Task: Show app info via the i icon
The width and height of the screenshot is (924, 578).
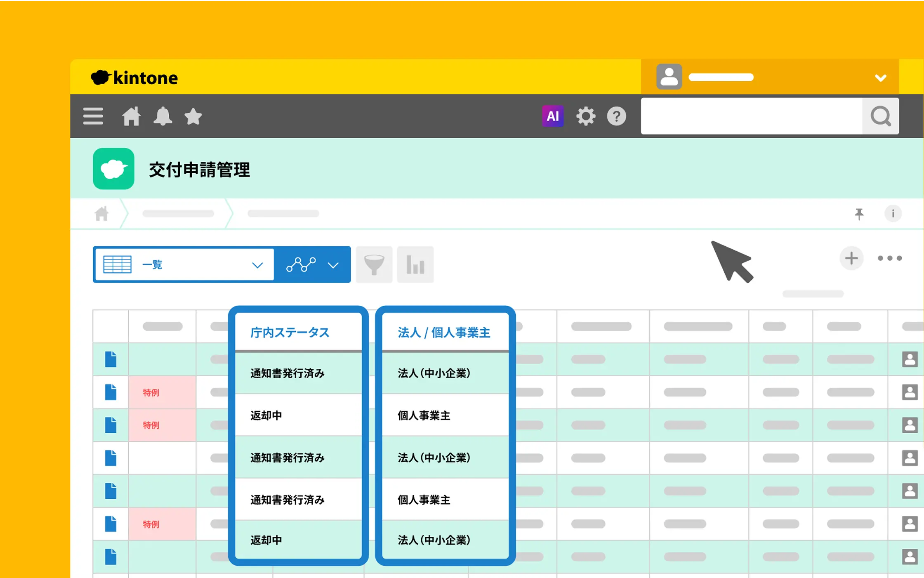Action: tap(893, 214)
